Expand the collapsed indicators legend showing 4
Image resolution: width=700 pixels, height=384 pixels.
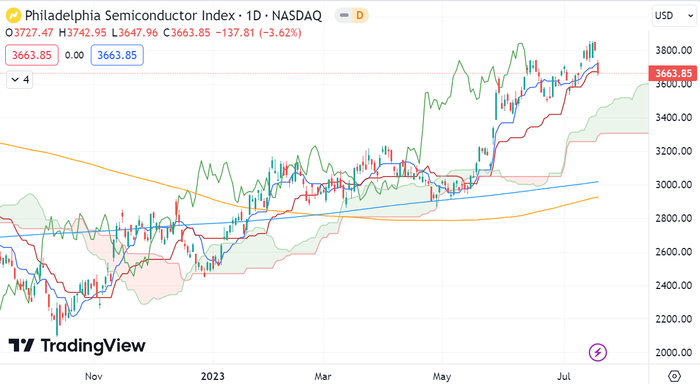pos(20,79)
